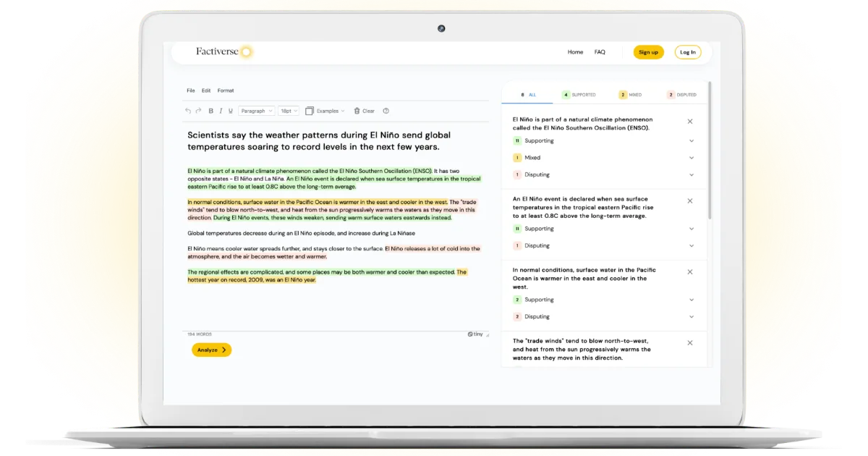Screen dimensions: 868x456
Task: Expand the 11 Supporting sources for ENSO claim
Action: click(x=603, y=140)
